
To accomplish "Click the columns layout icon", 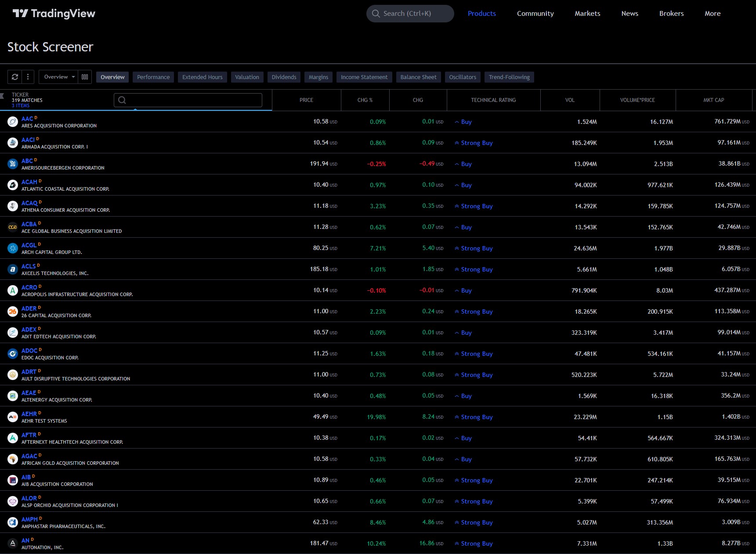I will (x=85, y=76).
